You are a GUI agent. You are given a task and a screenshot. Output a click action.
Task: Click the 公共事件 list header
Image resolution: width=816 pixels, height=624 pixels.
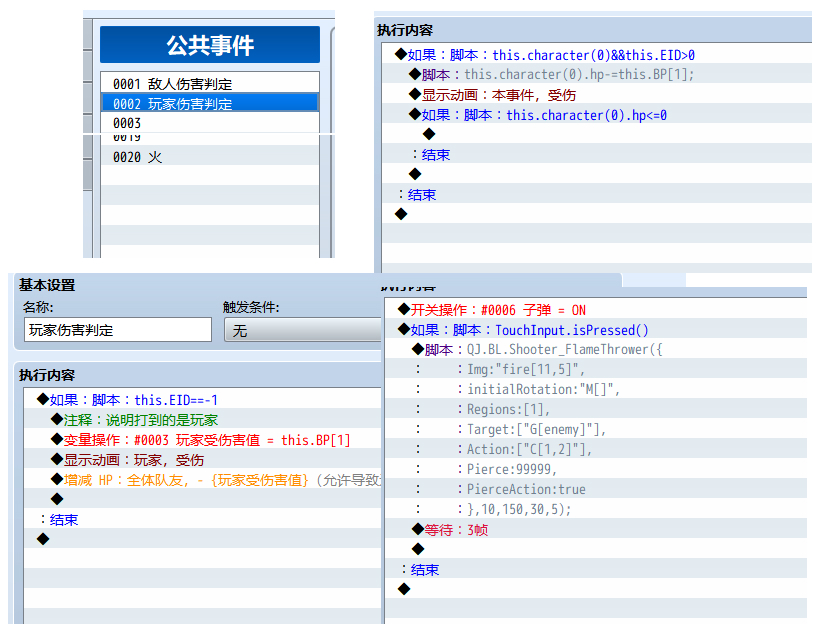coord(210,45)
